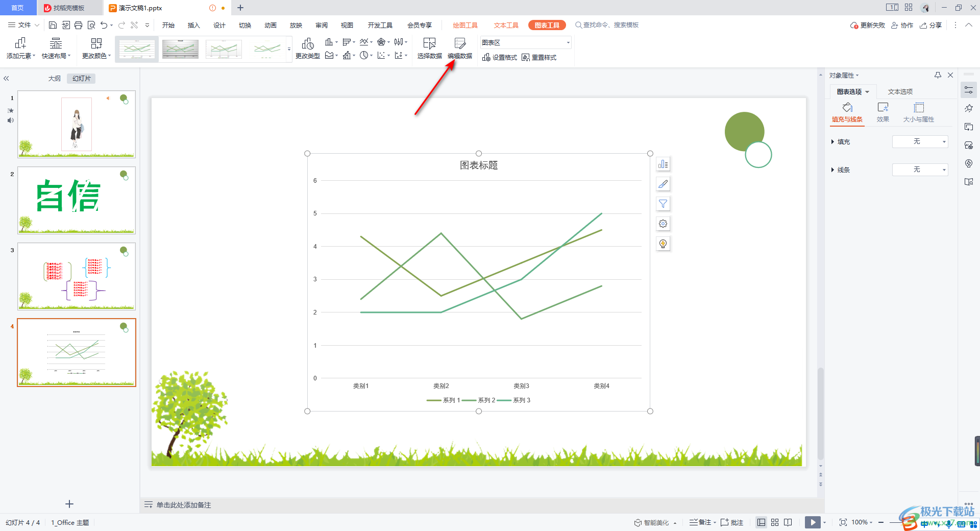Insert line chart type icon
Viewport: 980px width, 531px height.
(x=364, y=42)
